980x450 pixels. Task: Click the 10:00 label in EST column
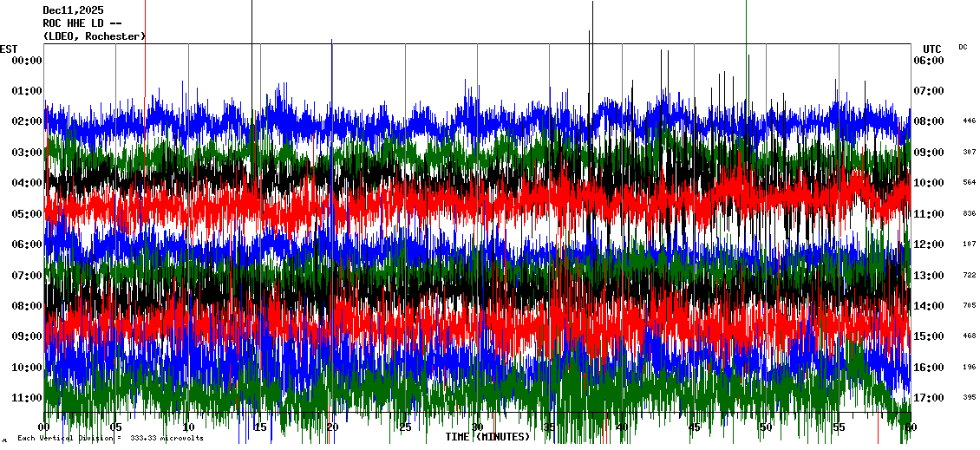[x=27, y=367]
